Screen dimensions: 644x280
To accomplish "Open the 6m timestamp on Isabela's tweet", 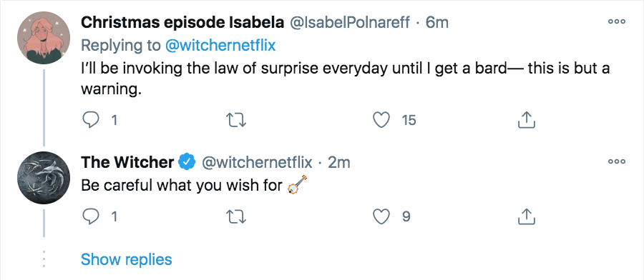I will tap(436, 23).
